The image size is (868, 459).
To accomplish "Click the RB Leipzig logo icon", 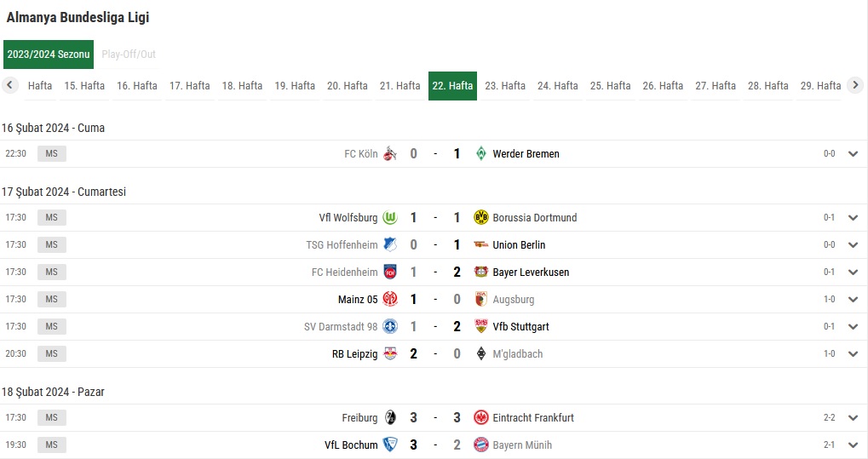I will (x=390, y=353).
